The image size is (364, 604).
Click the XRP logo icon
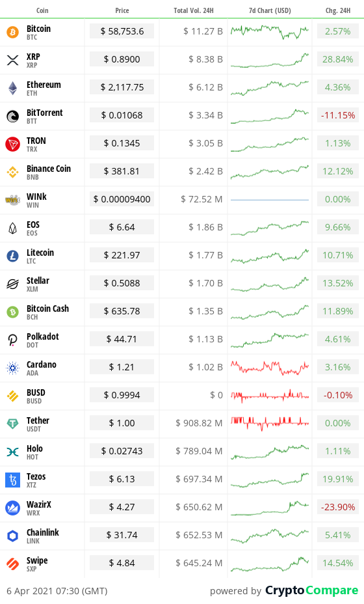point(13,60)
